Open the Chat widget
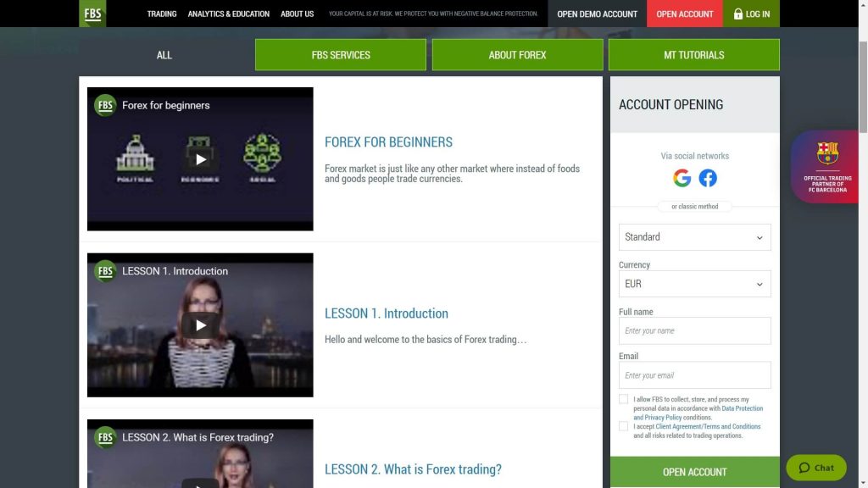Screen dimensions: 868x488 click(816, 468)
